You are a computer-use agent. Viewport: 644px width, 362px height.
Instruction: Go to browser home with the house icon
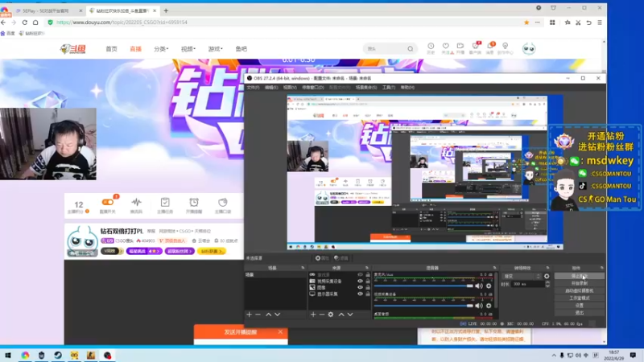pyautogui.click(x=35, y=23)
